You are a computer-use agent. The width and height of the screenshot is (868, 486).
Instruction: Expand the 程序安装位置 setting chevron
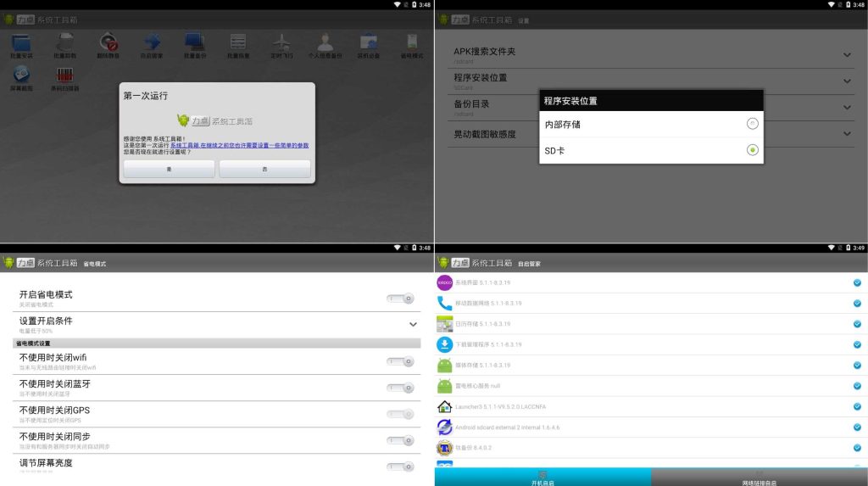pyautogui.click(x=847, y=81)
